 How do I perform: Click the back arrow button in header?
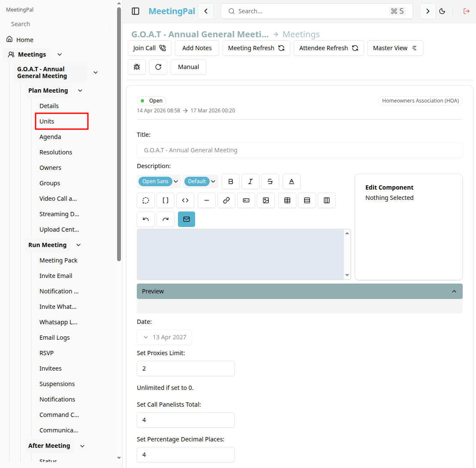coord(206,11)
